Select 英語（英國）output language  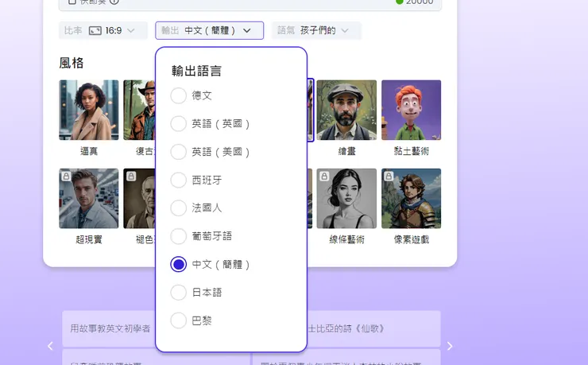pyautogui.click(x=179, y=124)
